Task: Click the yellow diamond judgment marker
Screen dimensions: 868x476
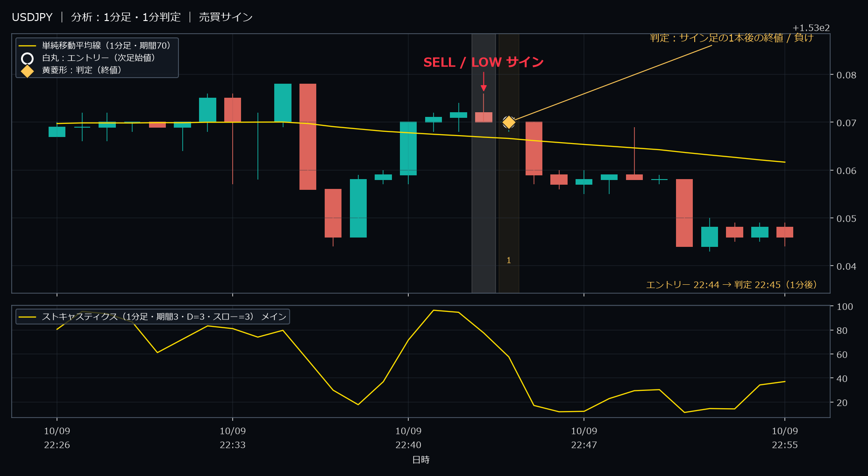Action: tap(509, 123)
